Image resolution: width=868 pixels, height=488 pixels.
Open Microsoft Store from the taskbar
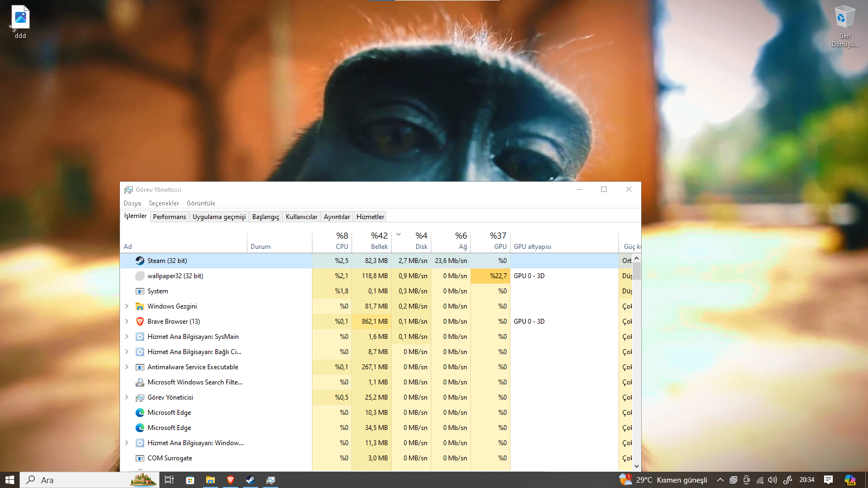pos(190,480)
